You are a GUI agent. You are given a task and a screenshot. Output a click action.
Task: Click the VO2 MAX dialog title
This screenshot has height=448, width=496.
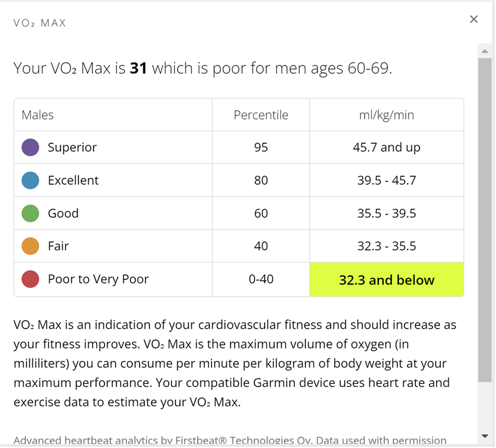(40, 23)
